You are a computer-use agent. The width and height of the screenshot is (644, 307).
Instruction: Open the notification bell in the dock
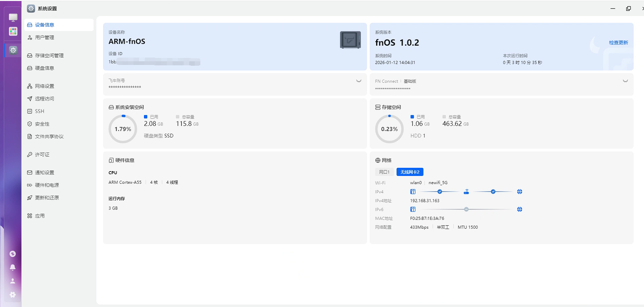13,267
